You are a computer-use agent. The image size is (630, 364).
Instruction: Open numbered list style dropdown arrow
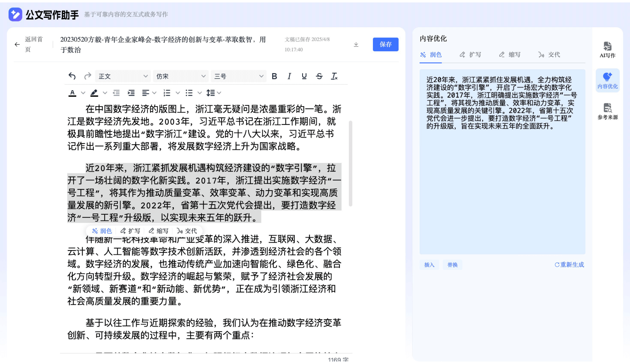178,93
